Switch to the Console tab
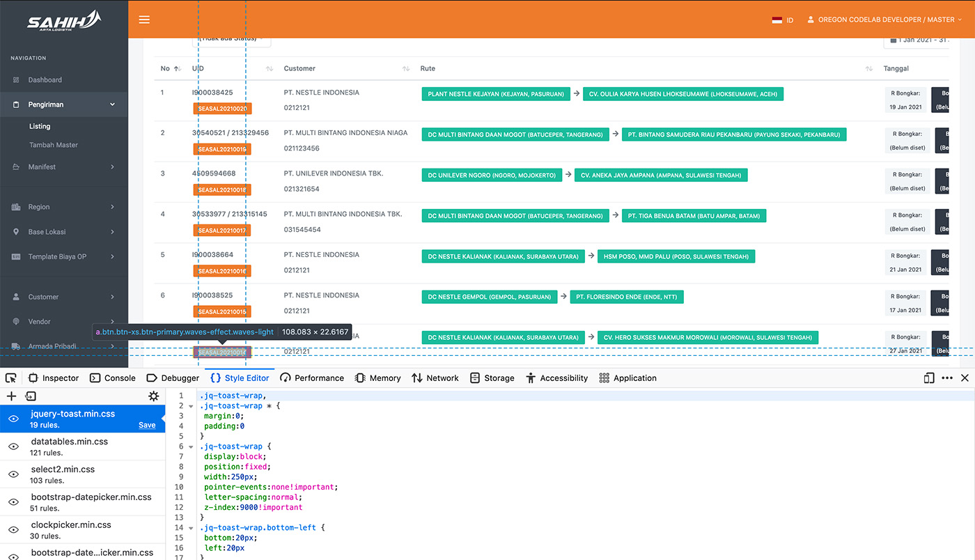 click(x=113, y=378)
